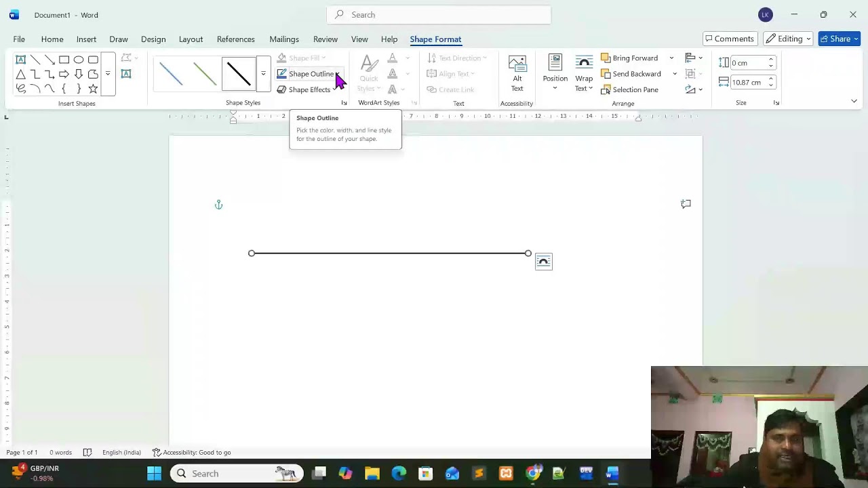Click the Alt Text button
This screenshot has width=868, height=488.
tap(517, 74)
